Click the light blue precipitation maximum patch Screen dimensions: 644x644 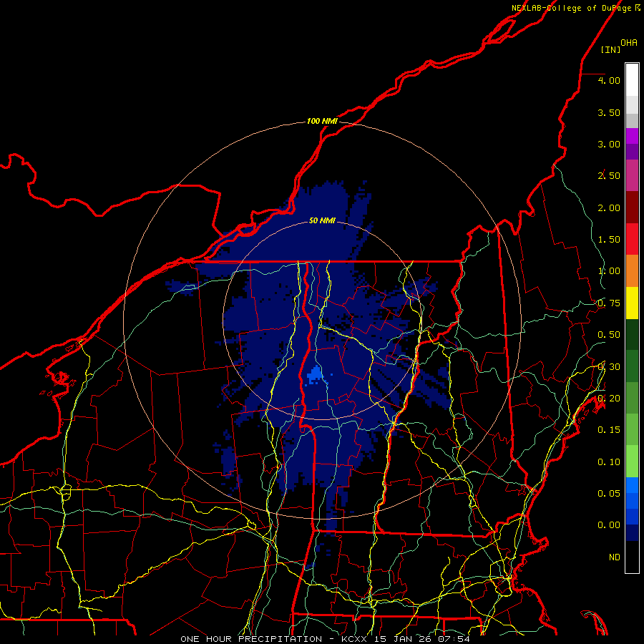click(315, 374)
